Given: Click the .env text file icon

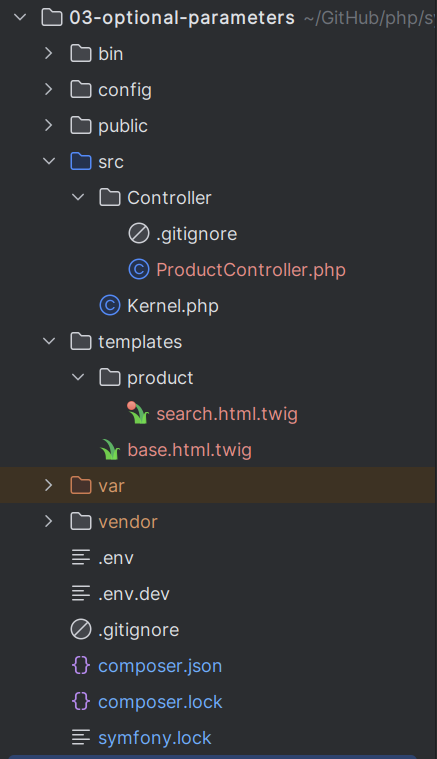Looking at the screenshot, I should coord(81,558).
